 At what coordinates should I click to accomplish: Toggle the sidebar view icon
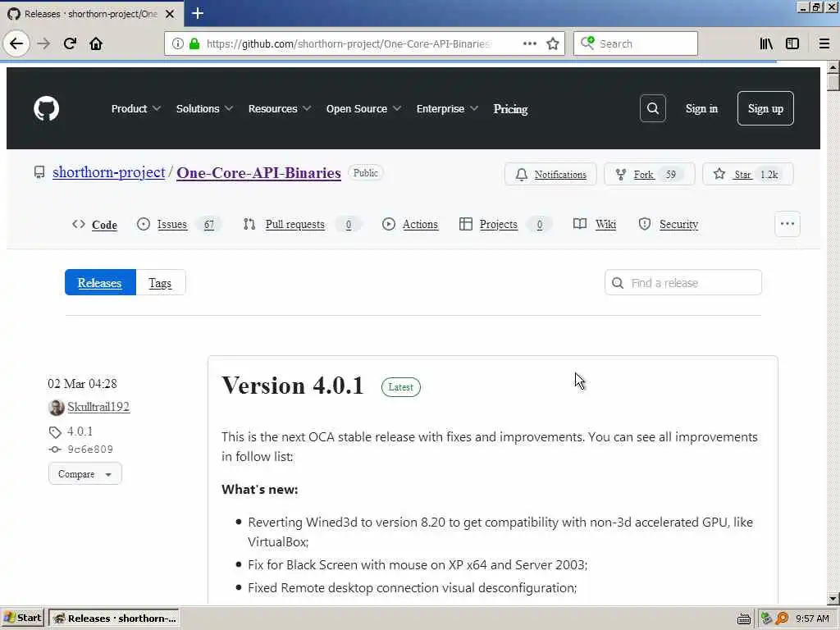click(x=792, y=43)
